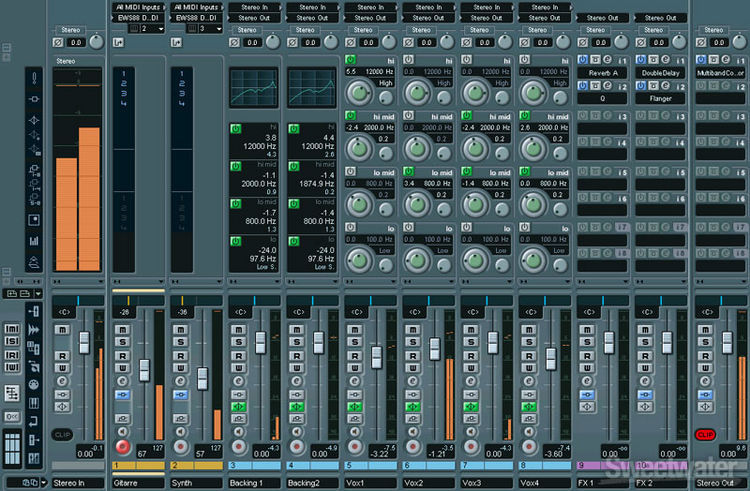Open channel settings 'e' button on Gitarre

point(122,381)
